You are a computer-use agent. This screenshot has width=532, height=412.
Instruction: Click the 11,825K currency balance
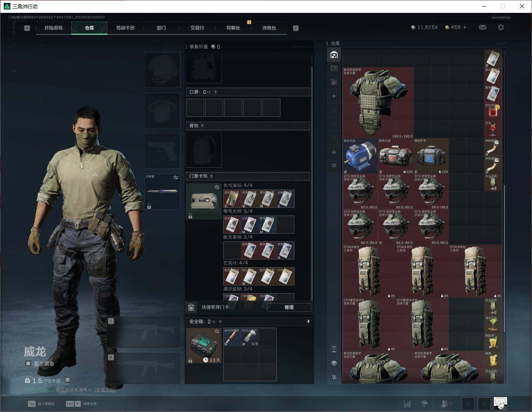[425, 27]
